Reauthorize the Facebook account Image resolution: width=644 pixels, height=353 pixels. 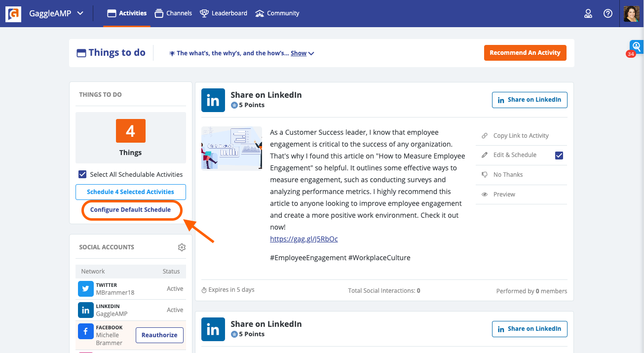tap(159, 335)
